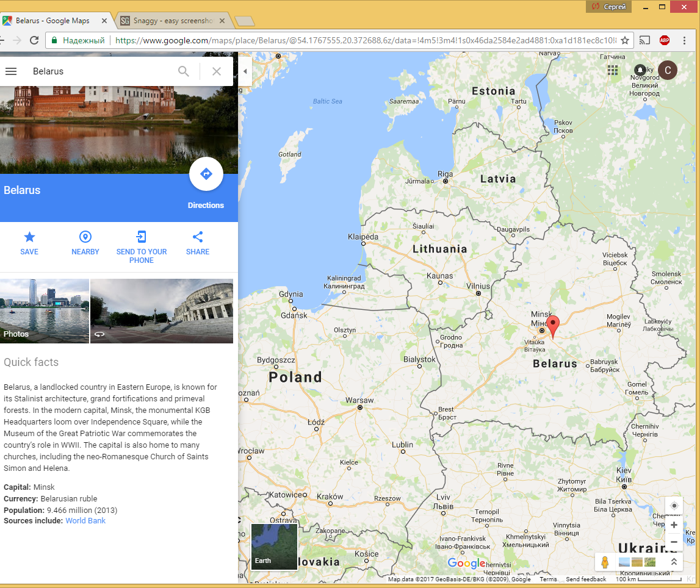
Task: Open the World Bank source link
Action: (85, 521)
